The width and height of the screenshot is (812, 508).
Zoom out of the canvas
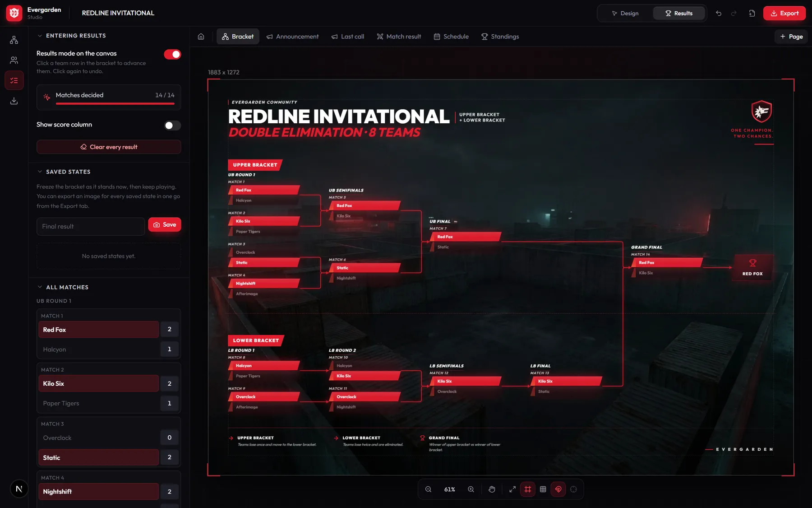click(429, 489)
